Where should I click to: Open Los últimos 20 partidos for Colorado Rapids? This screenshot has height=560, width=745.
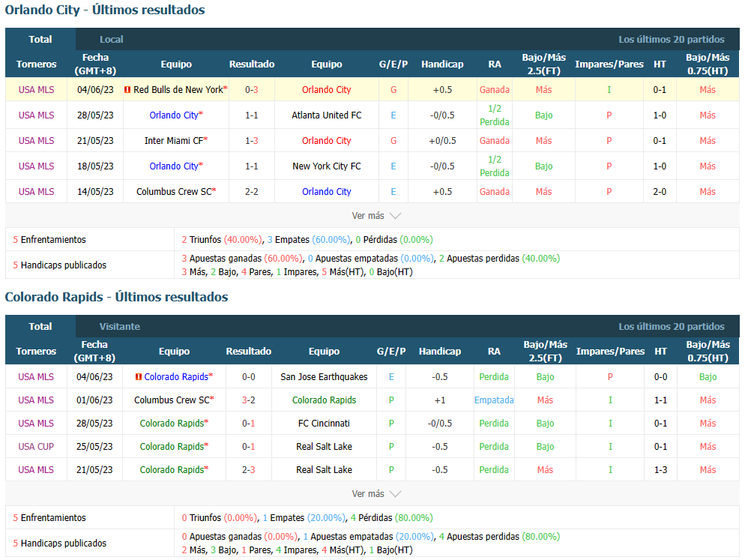672,327
